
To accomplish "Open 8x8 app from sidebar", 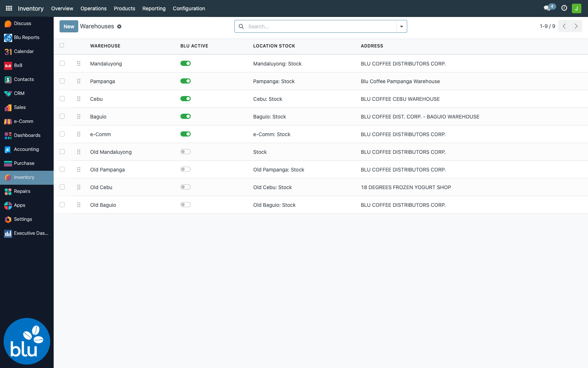I will coord(27,66).
